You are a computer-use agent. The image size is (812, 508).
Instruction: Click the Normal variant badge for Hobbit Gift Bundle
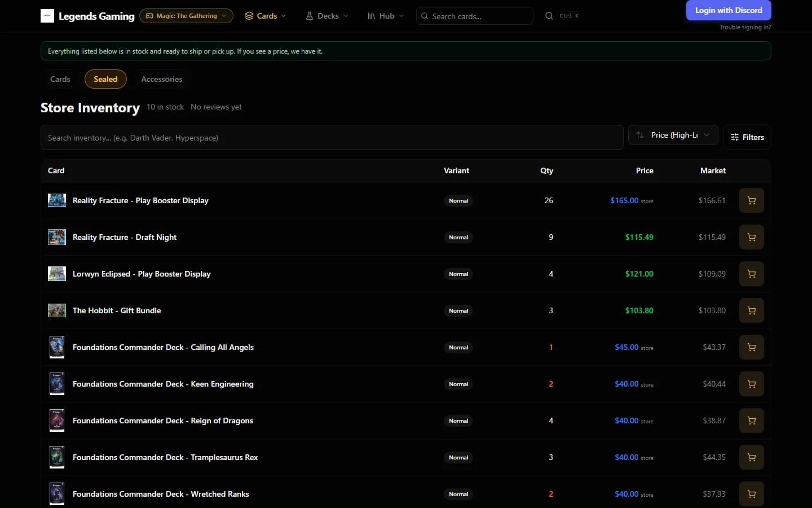pos(458,310)
